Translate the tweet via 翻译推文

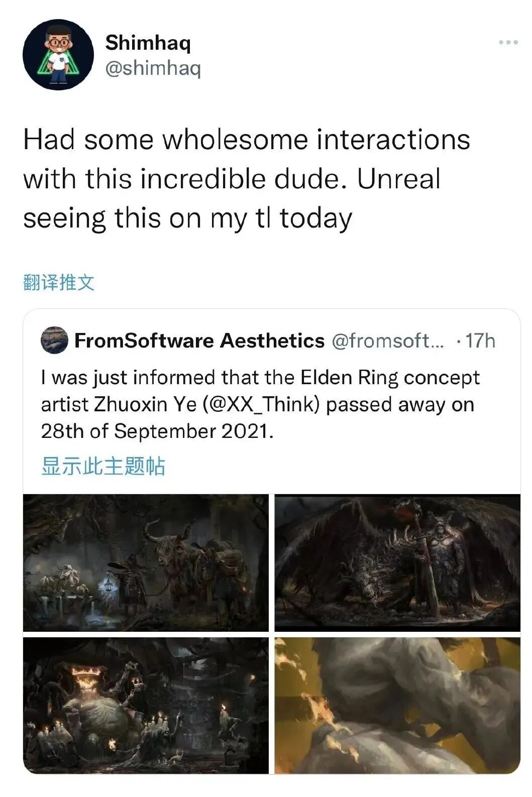pos(59,283)
